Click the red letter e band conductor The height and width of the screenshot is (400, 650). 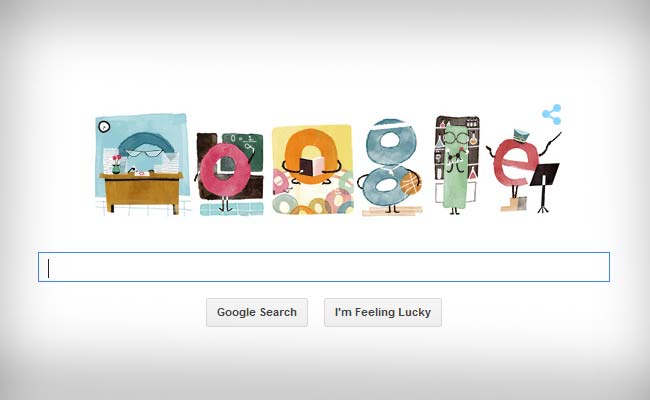pos(515,162)
